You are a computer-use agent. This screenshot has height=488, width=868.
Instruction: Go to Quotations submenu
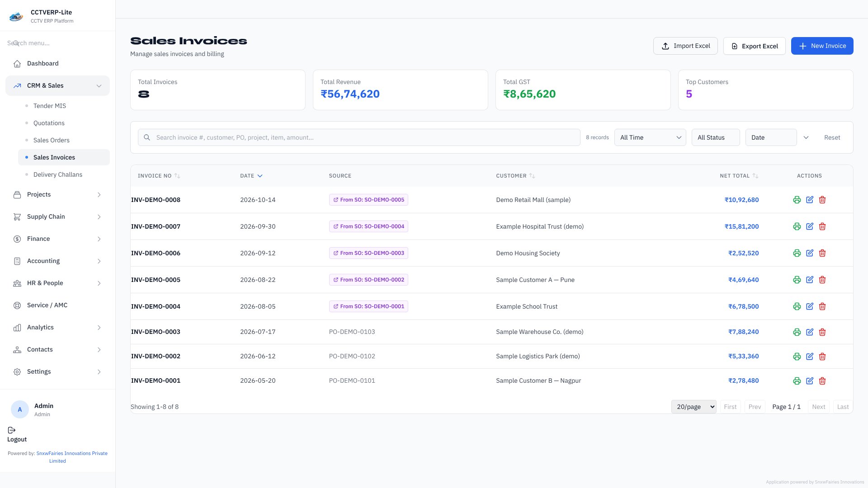(64, 123)
